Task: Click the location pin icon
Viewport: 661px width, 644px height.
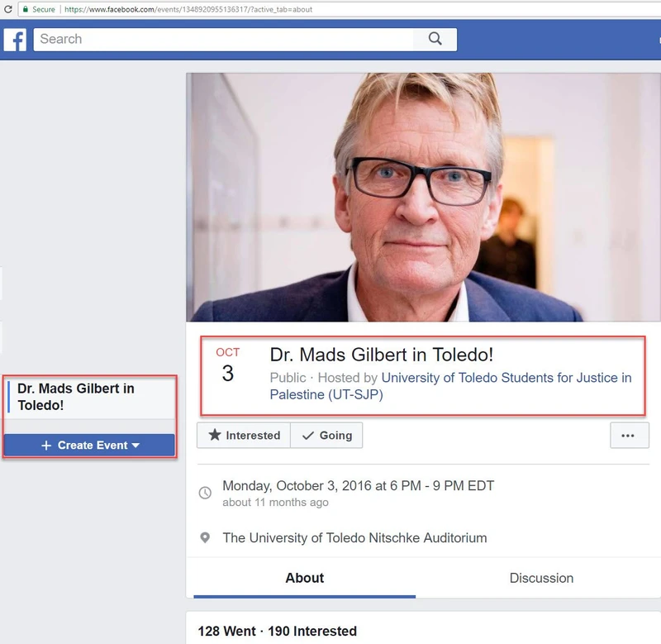Action: 205,537
